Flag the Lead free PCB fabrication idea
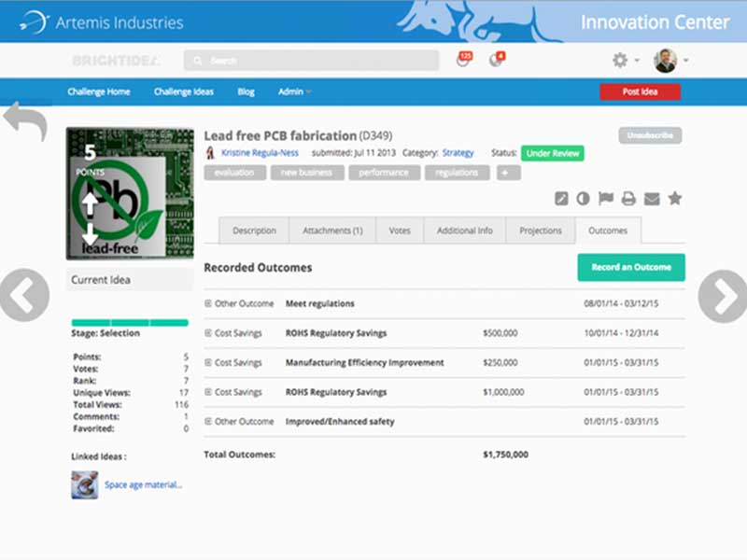The width and height of the screenshot is (747, 560). coord(607,198)
